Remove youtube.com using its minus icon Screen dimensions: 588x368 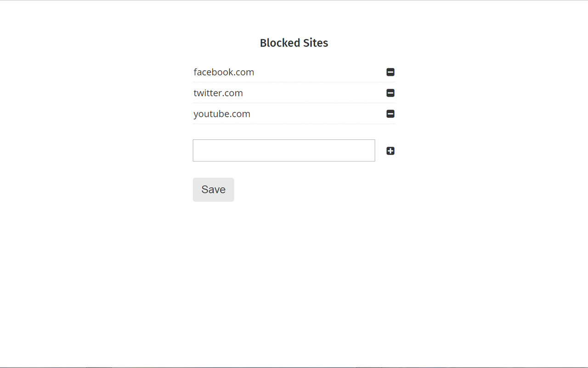click(390, 114)
